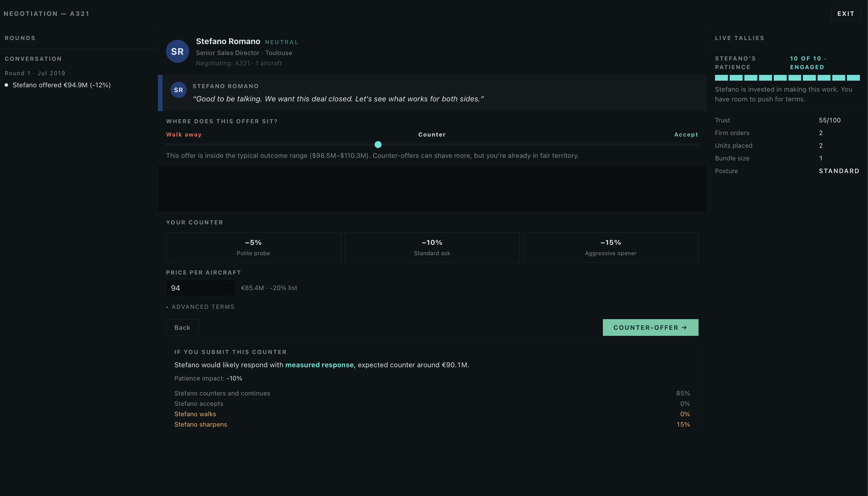
Task: Click the NEUTRAL status badge
Action: 282,42
